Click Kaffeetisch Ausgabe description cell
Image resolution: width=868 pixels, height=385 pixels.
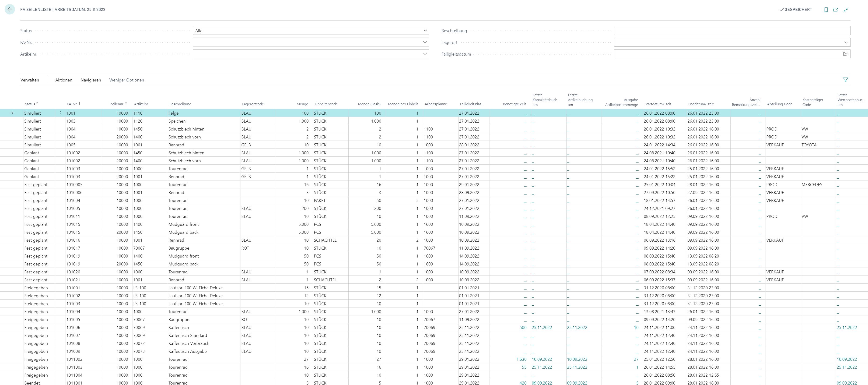tap(204, 351)
